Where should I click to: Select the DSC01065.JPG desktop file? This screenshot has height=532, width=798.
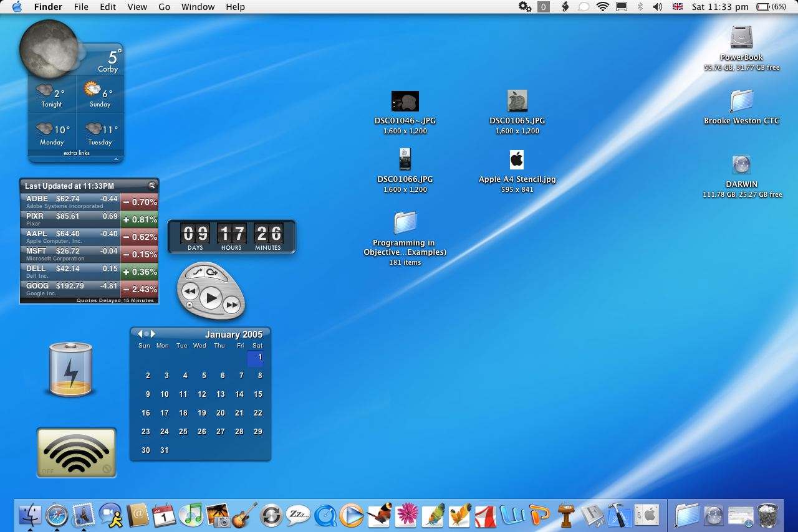[517, 102]
